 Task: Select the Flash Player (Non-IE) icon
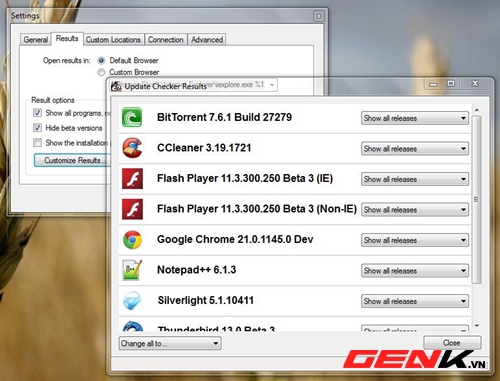pyautogui.click(x=132, y=209)
